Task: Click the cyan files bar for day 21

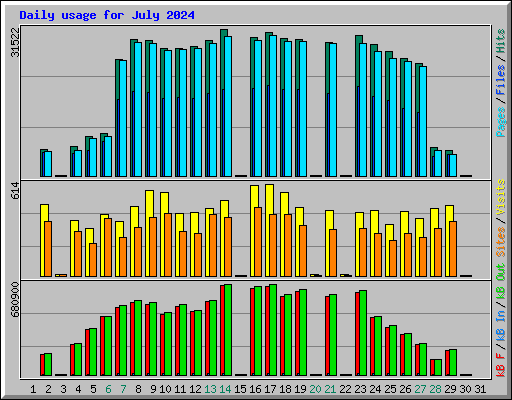Action: click(x=333, y=110)
